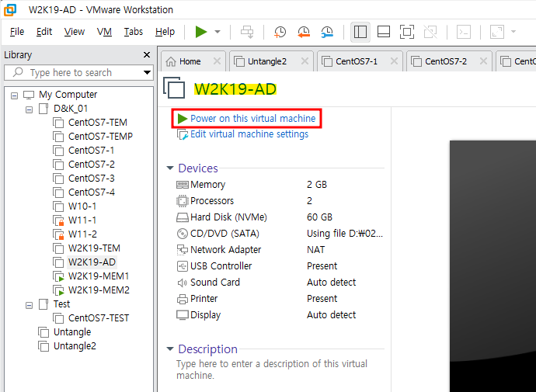Close the Library panel
Screen dimensions: 536x392
tap(147, 54)
